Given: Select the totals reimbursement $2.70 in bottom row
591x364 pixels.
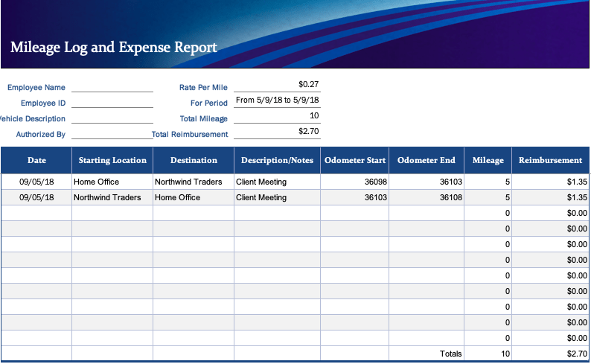Looking at the screenshot, I should [550, 354].
